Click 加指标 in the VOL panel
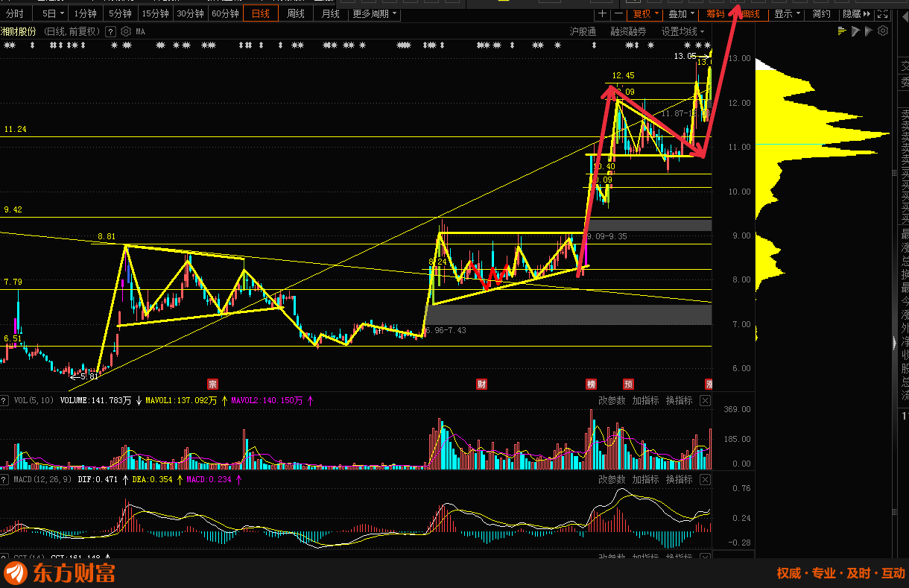Viewport: 909px width, 588px height. click(x=645, y=400)
